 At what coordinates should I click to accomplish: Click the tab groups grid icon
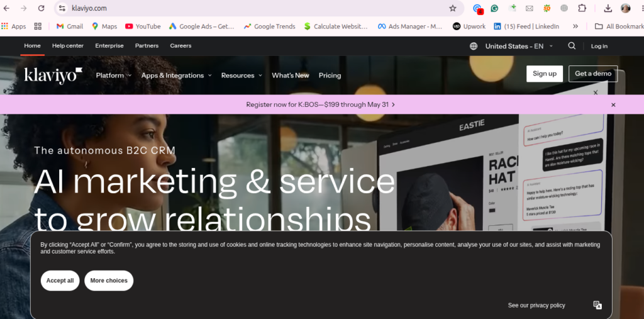point(38,26)
